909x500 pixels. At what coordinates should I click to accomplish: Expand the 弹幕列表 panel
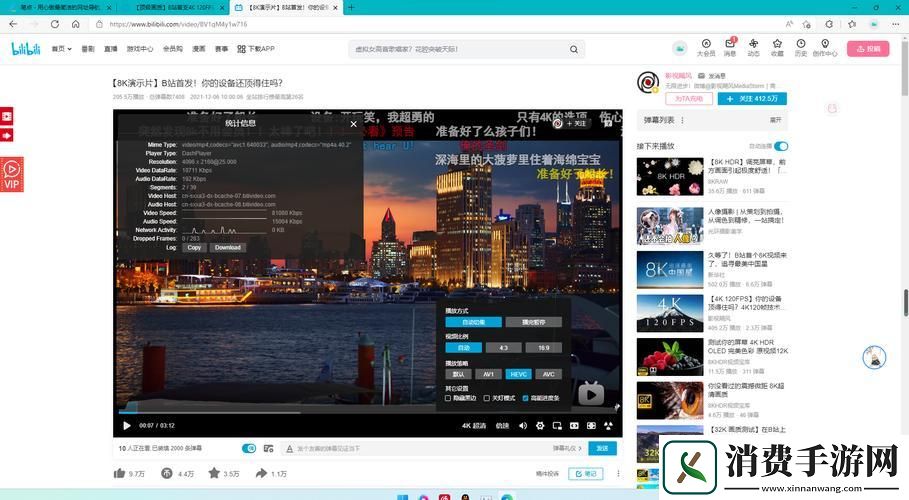click(x=775, y=120)
